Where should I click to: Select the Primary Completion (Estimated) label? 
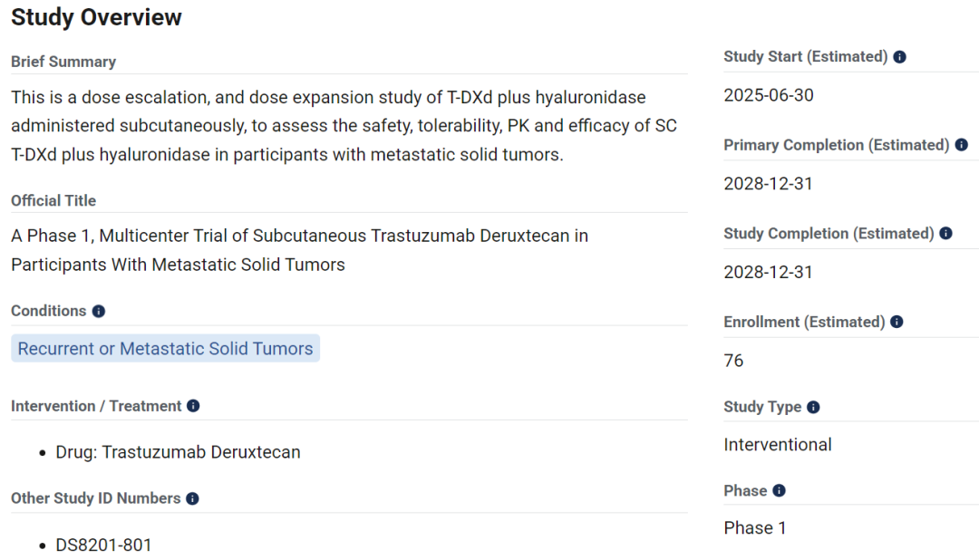837,145
